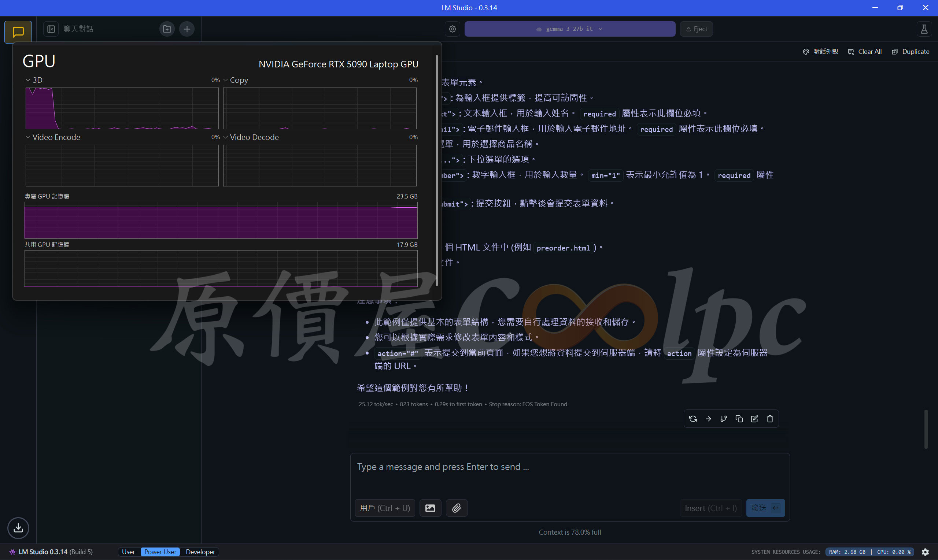The height and width of the screenshot is (560, 938).
Task: Create a new chat folder
Action: [167, 29]
